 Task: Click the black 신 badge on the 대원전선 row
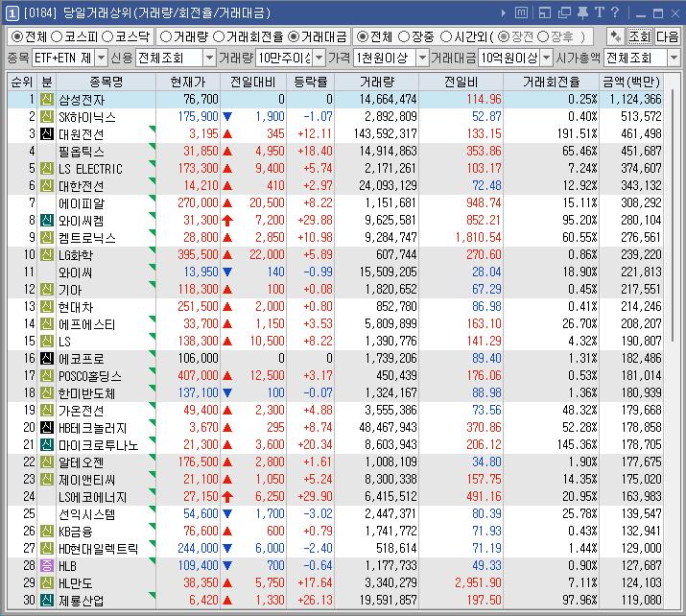click(47, 134)
